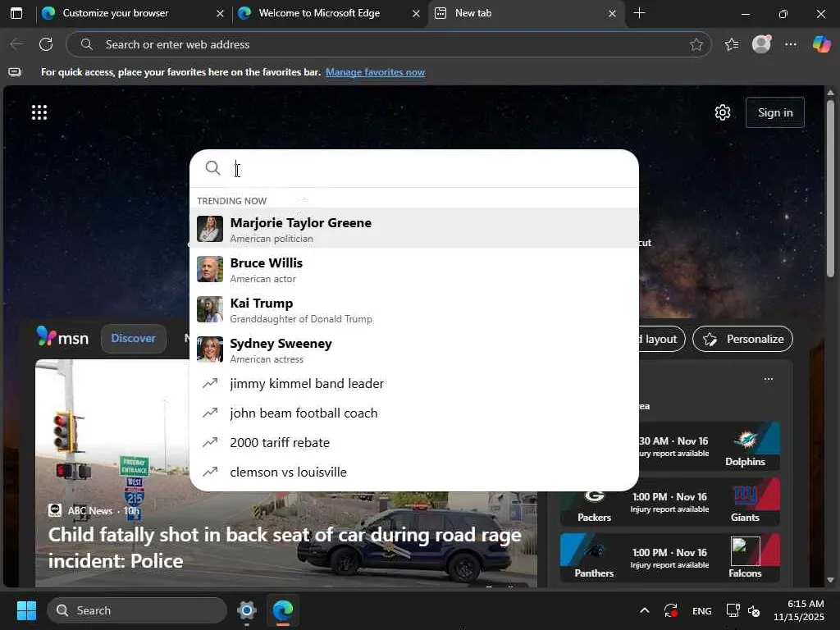Image resolution: width=840 pixels, height=630 pixels.
Task: Select the New tab tab
Action: tap(525, 13)
